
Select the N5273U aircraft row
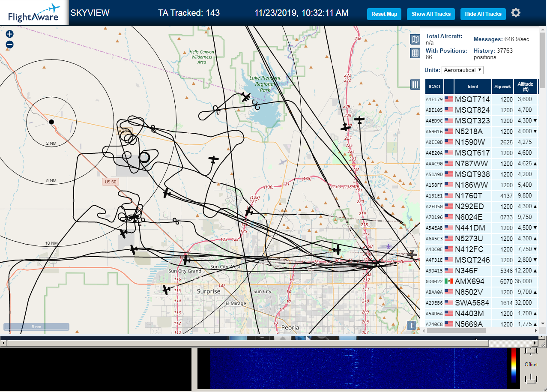point(481,239)
